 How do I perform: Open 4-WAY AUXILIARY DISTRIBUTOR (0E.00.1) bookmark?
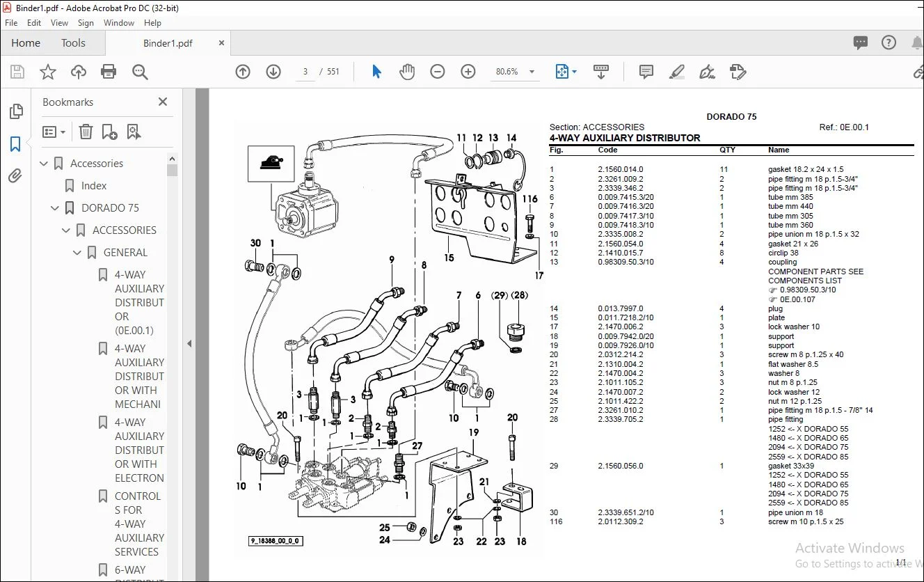point(140,302)
